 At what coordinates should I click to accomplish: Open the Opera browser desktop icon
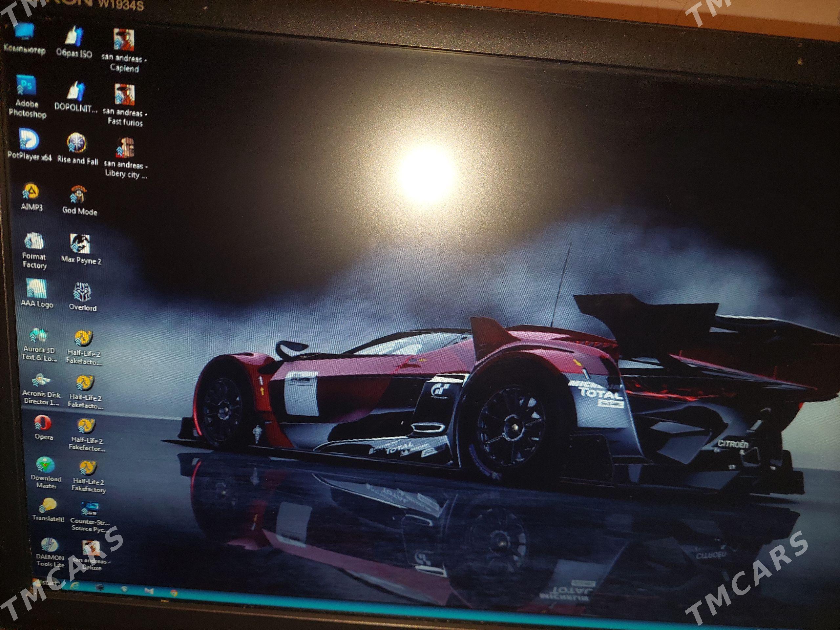pos(43,428)
